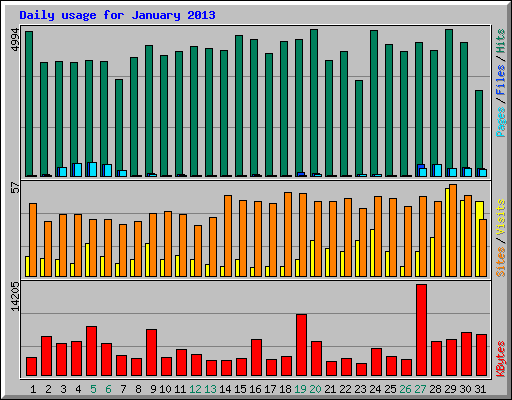The image size is (512, 400).
Task: Click the yellow "Visits" legend label
Action: (501, 218)
